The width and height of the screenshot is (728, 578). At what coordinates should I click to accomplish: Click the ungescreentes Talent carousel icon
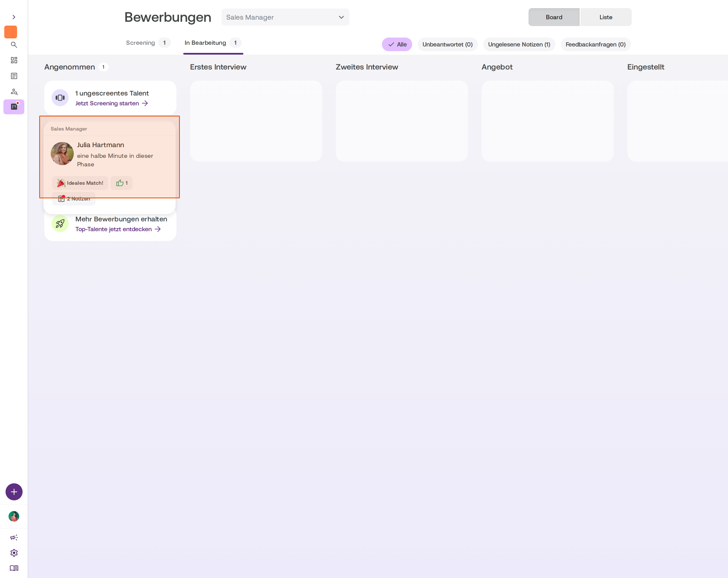pos(60,98)
